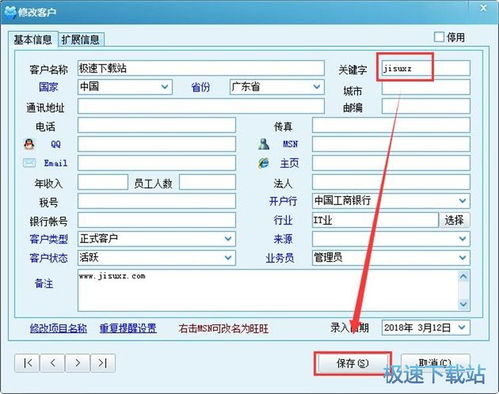Image resolution: width=499 pixels, height=394 pixels.
Task: Click the 来源 label link
Action: 283,239
